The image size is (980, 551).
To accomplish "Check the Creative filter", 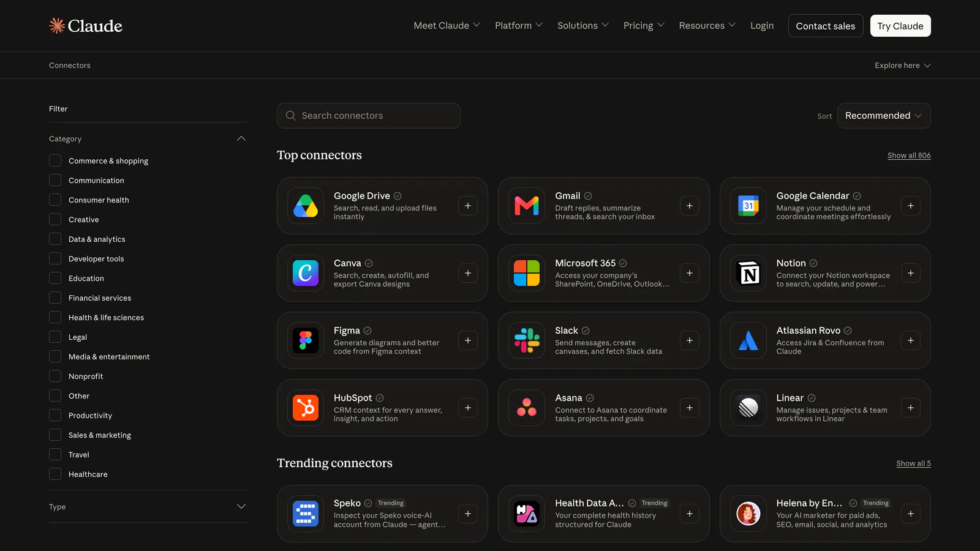I will [x=55, y=219].
